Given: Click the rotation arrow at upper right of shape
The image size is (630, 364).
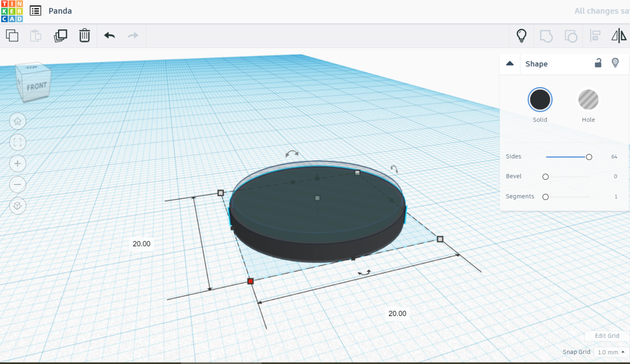Looking at the screenshot, I should [x=394, y=169].
